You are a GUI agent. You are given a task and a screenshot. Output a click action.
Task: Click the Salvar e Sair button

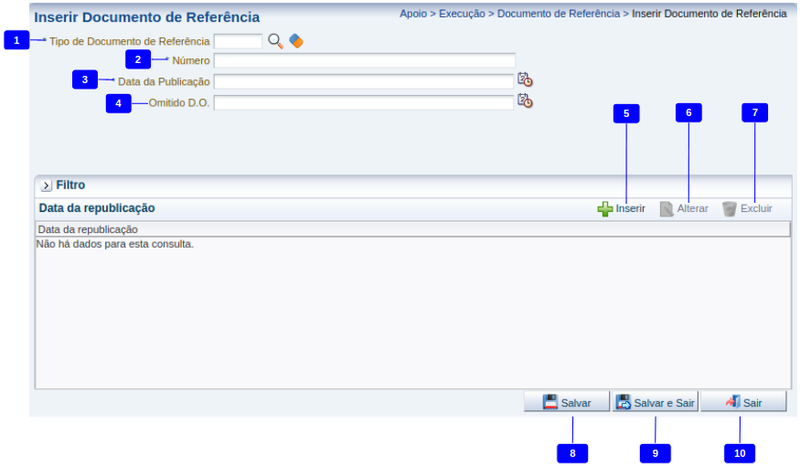pyautogui.click(x=655, y=402)
